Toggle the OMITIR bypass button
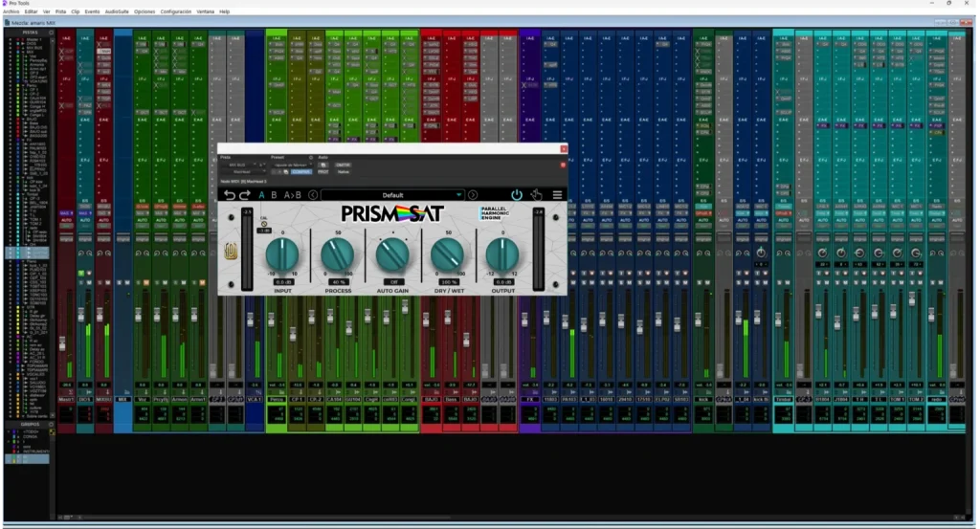Image resolution: width=980 pixels, height=529 pixels. 343,165
